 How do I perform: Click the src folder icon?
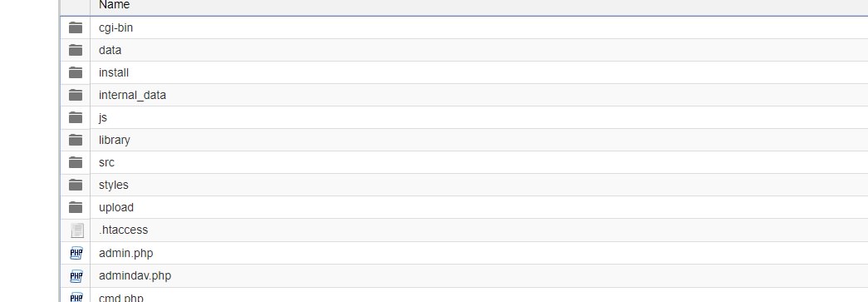[x=76, y=162]
